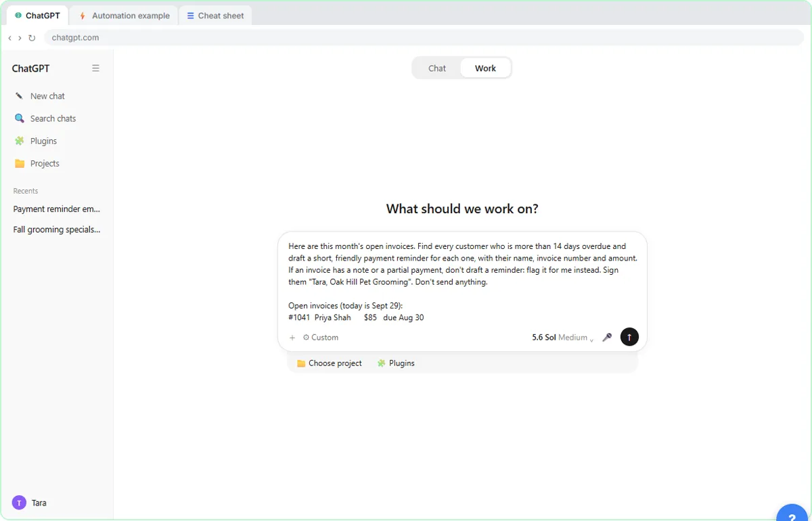Click the Projects folder icon in sidebar
Viewport: 812px width, 521px height.
pos(19,164)
